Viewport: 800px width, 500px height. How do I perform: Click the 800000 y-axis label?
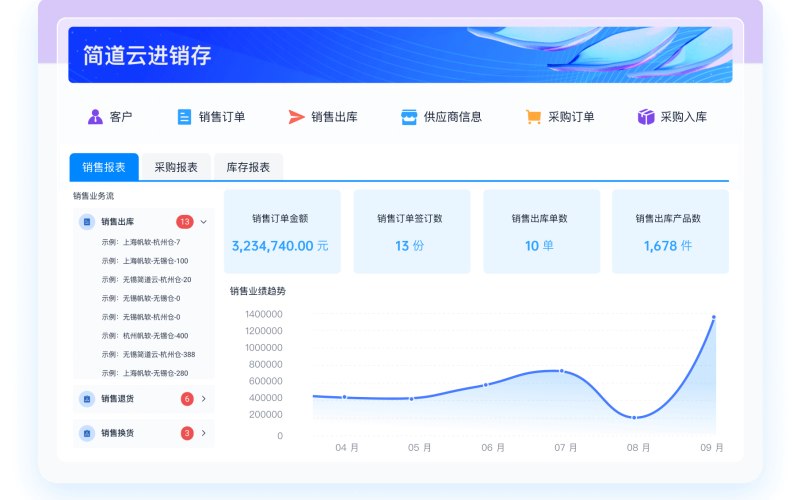point(265,364)
